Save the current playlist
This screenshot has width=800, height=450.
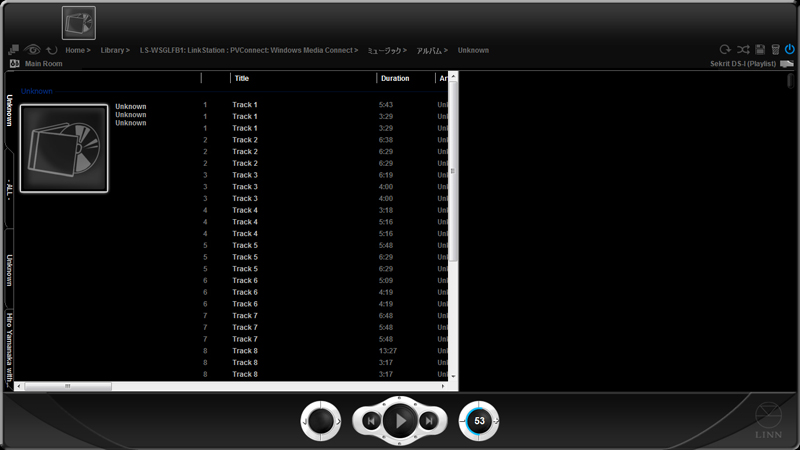point(760,49)
